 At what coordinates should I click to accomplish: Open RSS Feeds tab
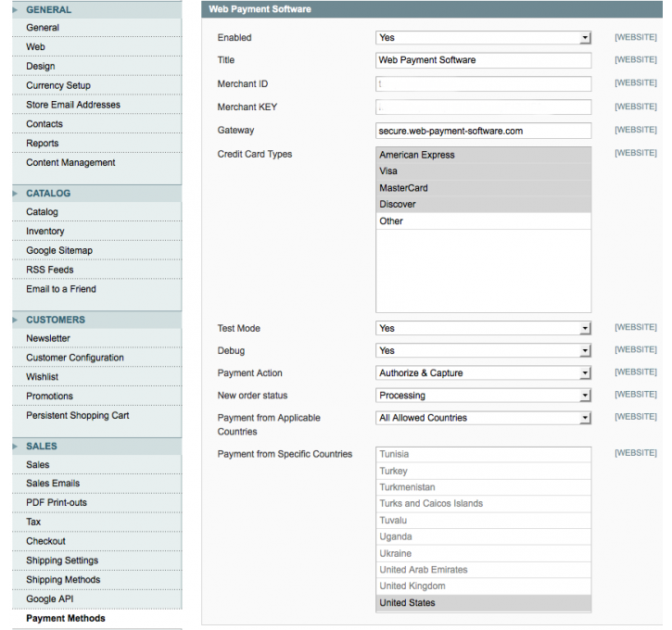tap(96, 270)
